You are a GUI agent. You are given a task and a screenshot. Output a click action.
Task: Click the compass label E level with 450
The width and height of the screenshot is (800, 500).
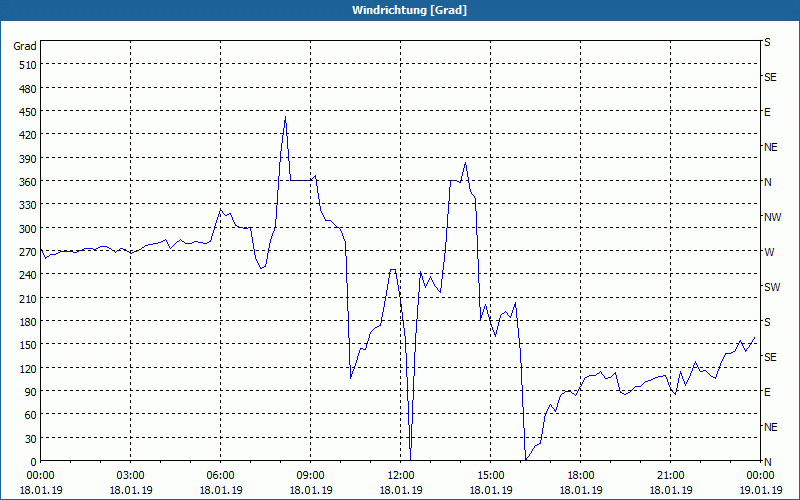click(767, 112)
